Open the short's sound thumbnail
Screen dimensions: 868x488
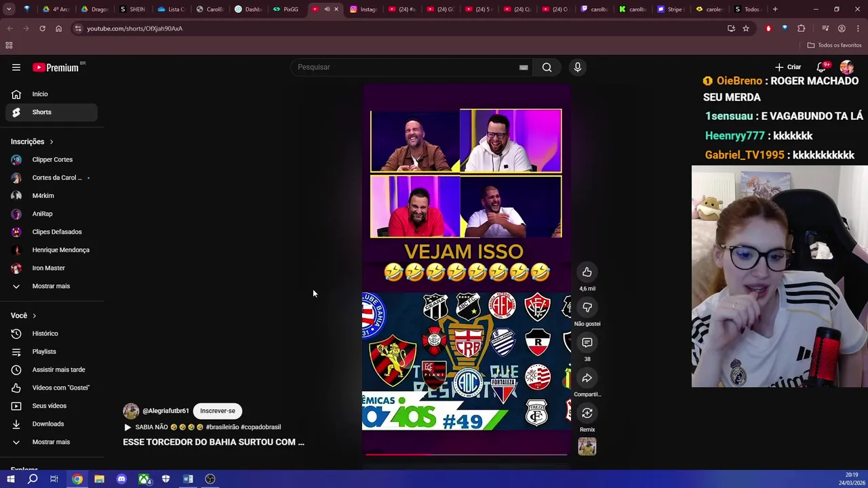(x=587, y=447)
